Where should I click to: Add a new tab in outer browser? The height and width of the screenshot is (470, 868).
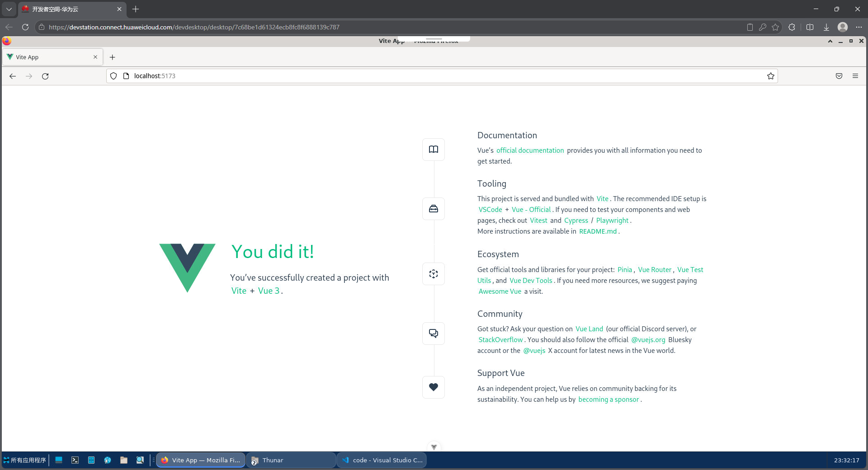136,9
